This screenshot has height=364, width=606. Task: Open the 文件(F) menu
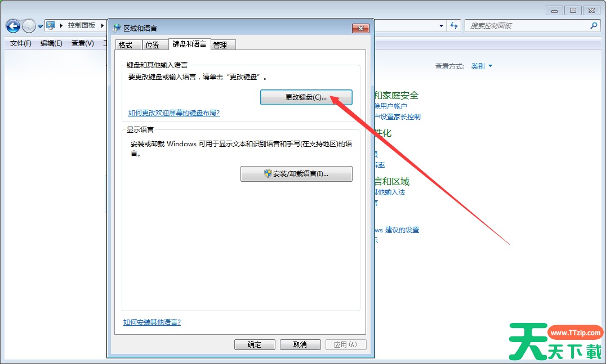click(x=20, y=43)
